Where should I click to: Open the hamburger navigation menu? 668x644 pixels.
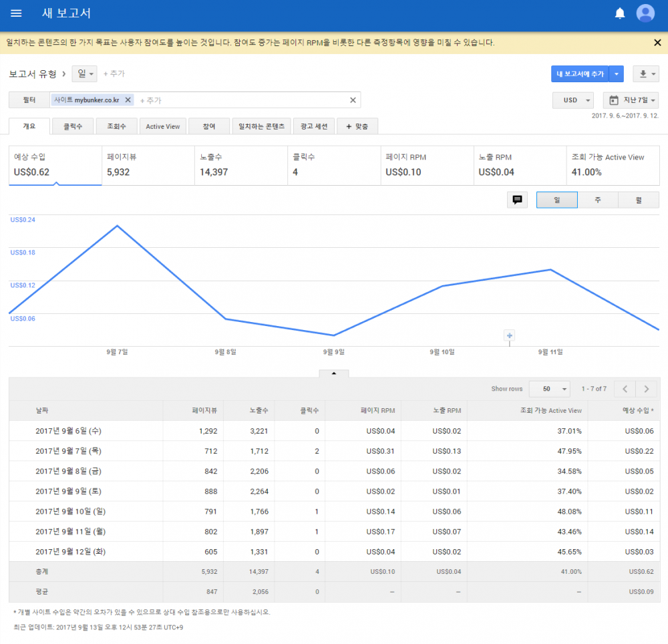(x=16, y=13)
